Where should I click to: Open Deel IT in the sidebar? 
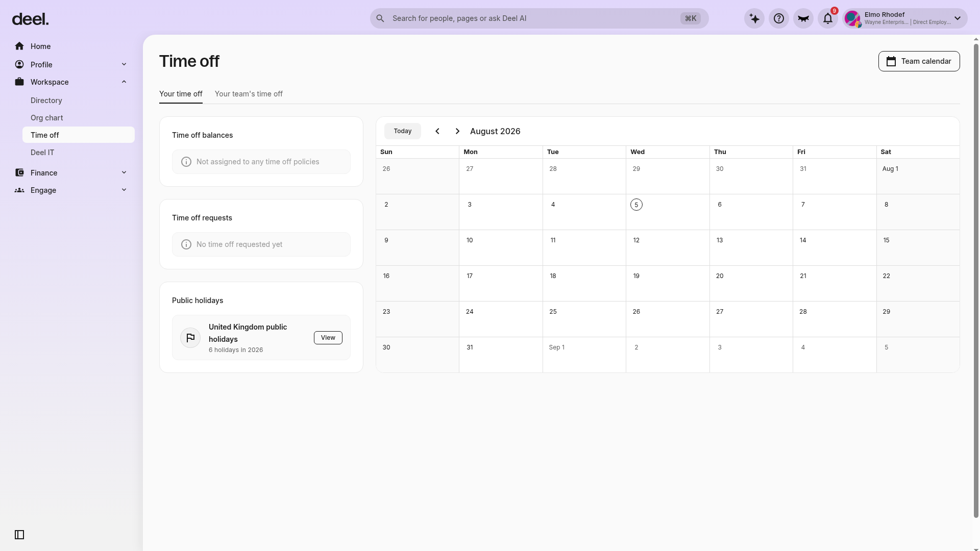click(42, 153)
